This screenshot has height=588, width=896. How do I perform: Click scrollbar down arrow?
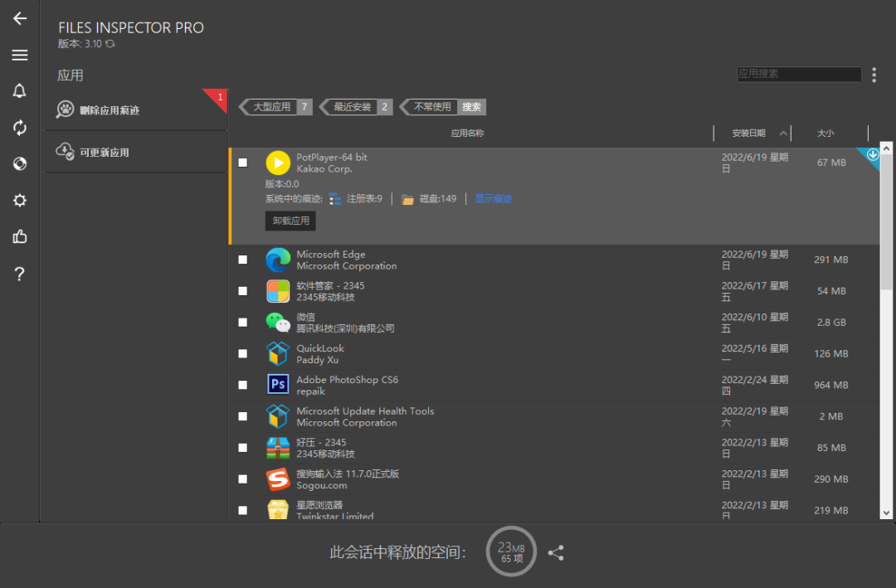pos(886,513)
